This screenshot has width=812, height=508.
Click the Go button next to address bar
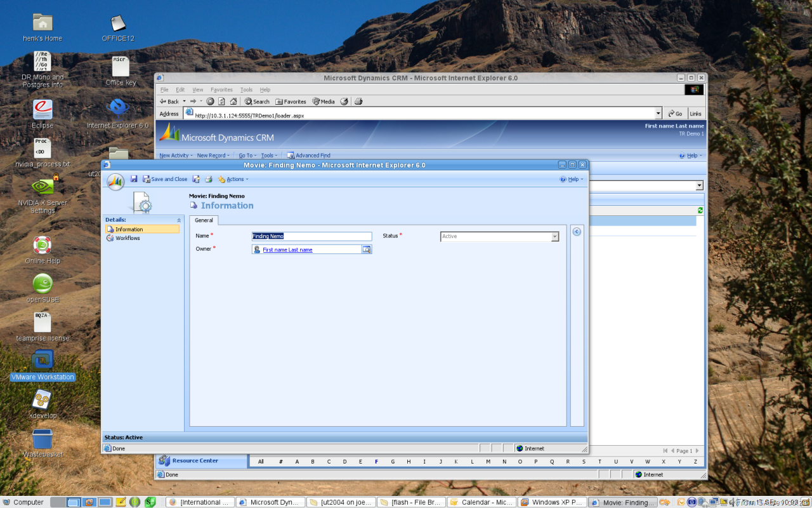pos(675,114)
